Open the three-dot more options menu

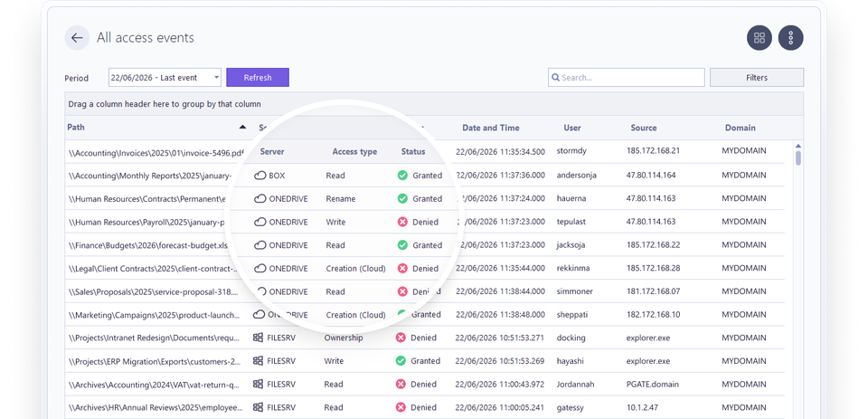pos(791,38)
